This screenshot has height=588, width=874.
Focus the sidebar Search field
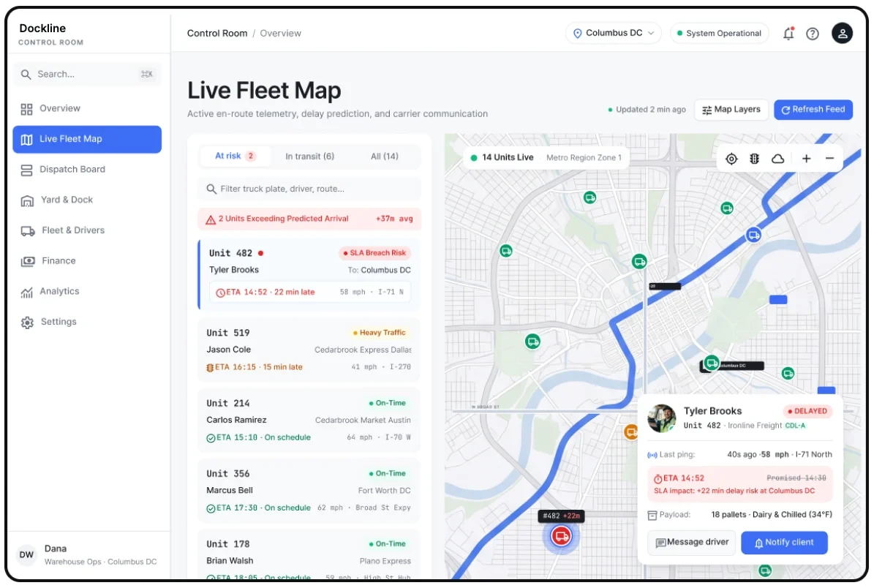pos(87,74)
